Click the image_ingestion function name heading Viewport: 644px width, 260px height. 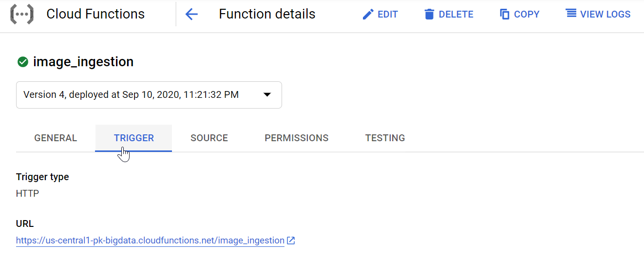coord(83,62)
